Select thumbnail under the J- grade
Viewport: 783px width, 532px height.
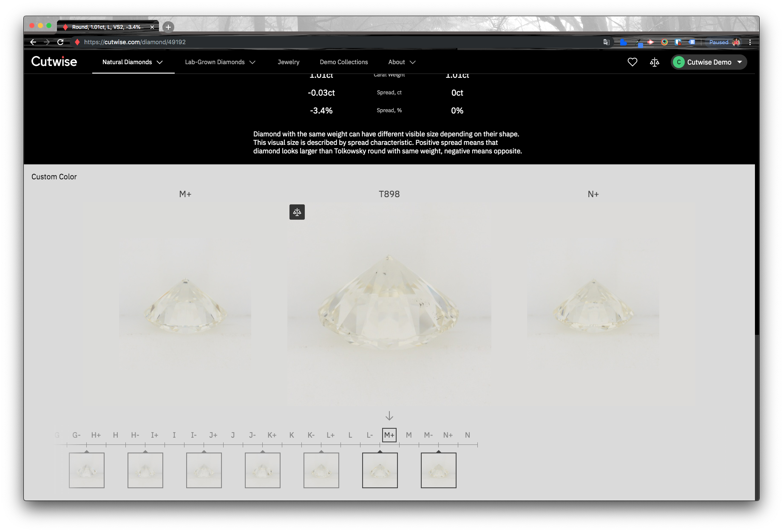pyautogui.click(x=263, y=470)
